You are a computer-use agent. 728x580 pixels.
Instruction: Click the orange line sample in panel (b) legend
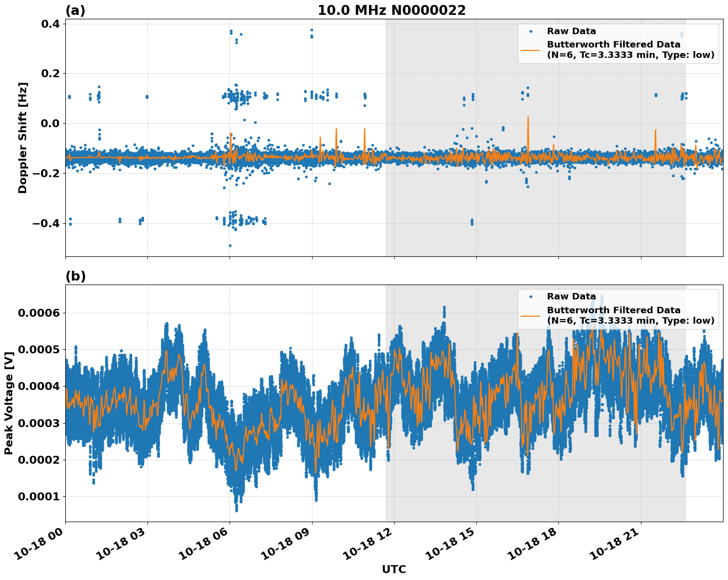click(x=531, y=315)
